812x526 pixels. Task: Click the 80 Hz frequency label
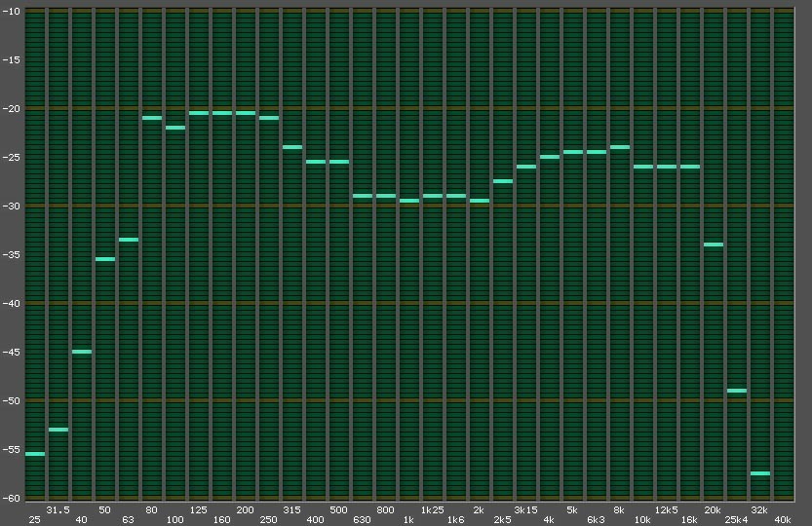[151, 510]
